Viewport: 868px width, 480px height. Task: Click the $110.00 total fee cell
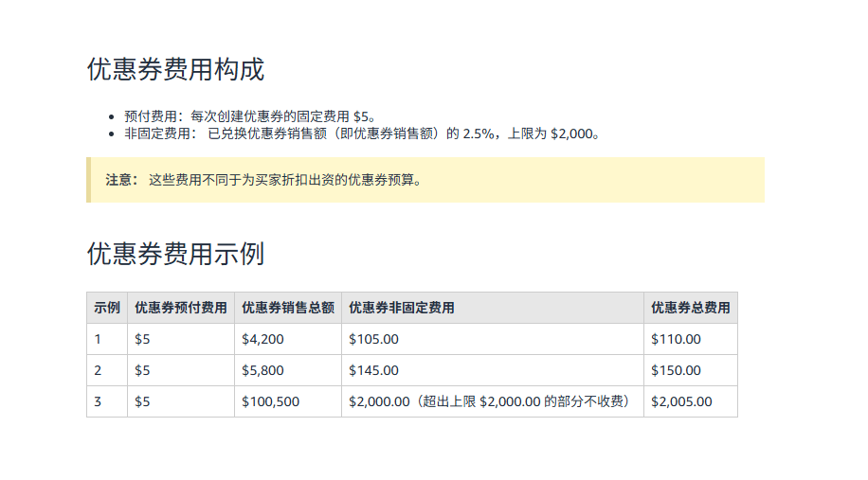click(677, 339)
